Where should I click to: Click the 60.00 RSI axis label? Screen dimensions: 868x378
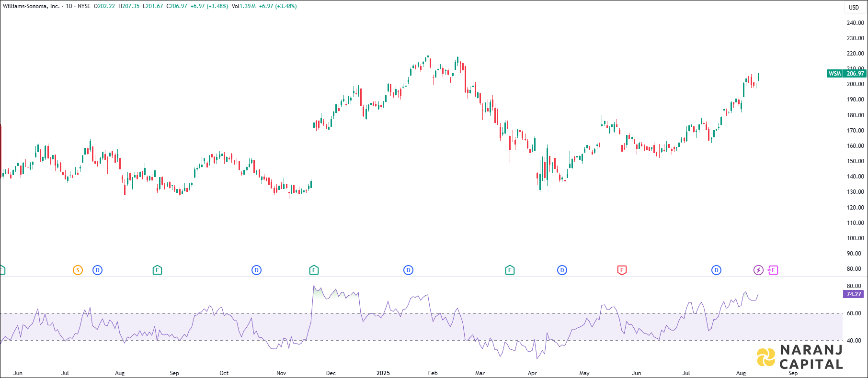pos(854,313)
